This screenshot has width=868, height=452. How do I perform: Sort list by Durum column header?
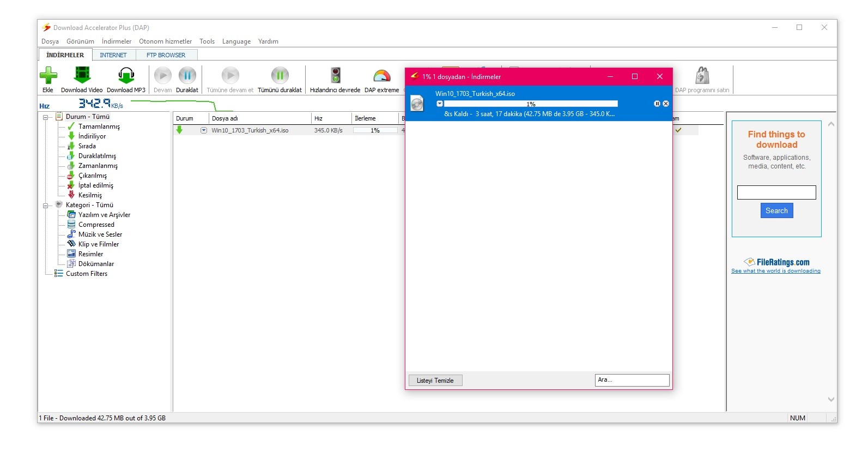pyautogui.click(x=191, y=118)
